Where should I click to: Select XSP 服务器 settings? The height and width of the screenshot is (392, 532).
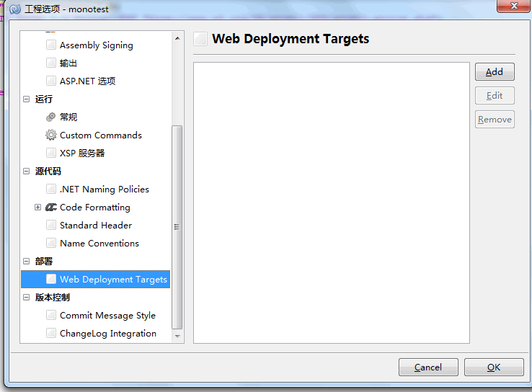tap(82, 153)
